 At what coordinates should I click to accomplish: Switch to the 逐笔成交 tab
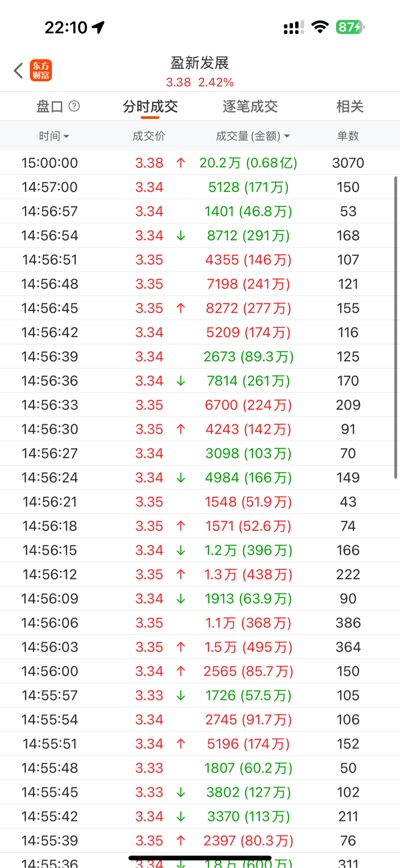click(250, 107)
